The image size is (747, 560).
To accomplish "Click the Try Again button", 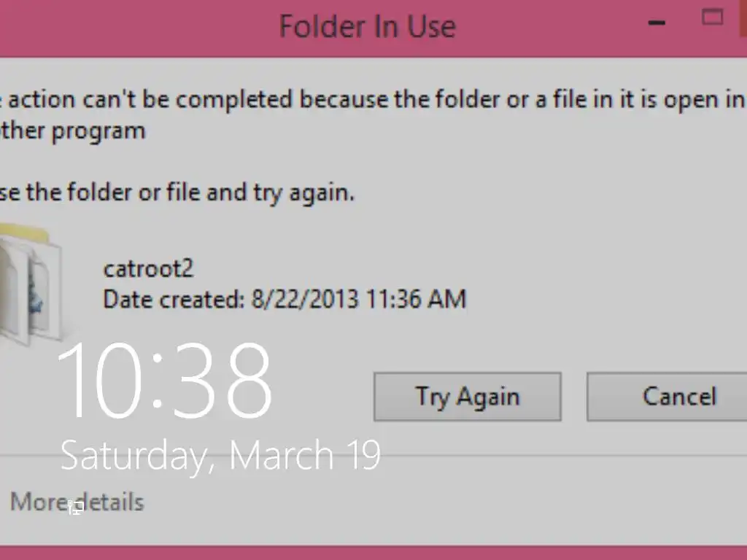I will pos(467,397).
